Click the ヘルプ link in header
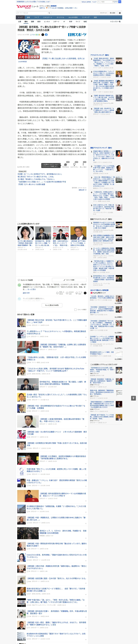 (94, 2)
